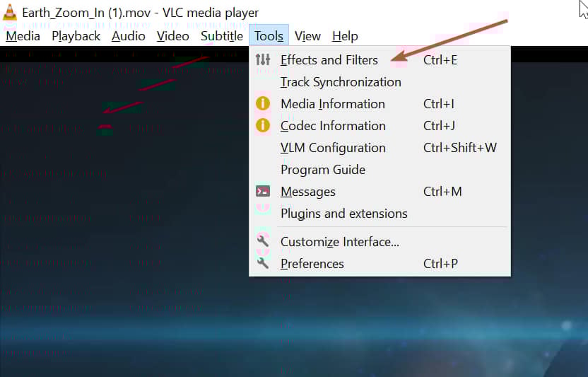588x377 pixels.
Task: Choose Effects and Filters
Action: (x=380, y=59)
